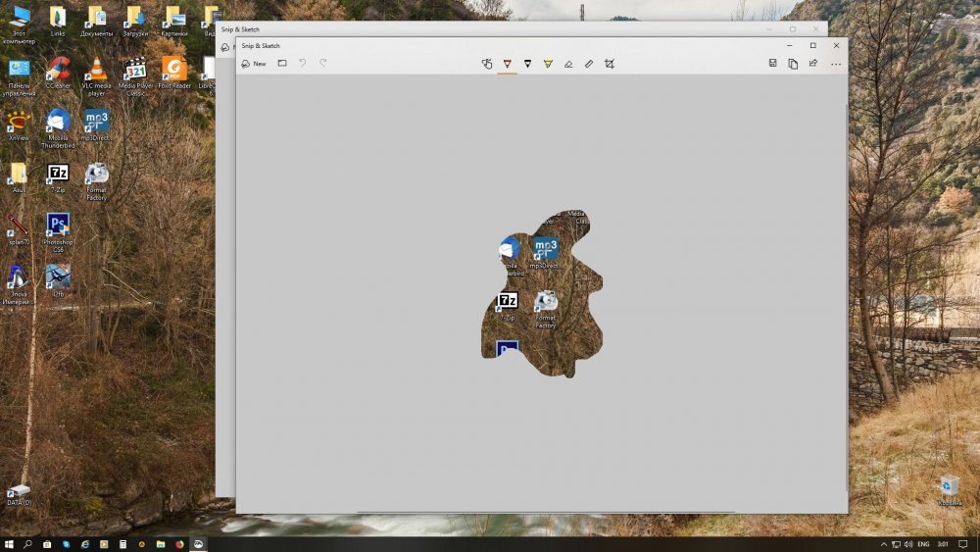Share the snip using the share icon

[813, 64]
